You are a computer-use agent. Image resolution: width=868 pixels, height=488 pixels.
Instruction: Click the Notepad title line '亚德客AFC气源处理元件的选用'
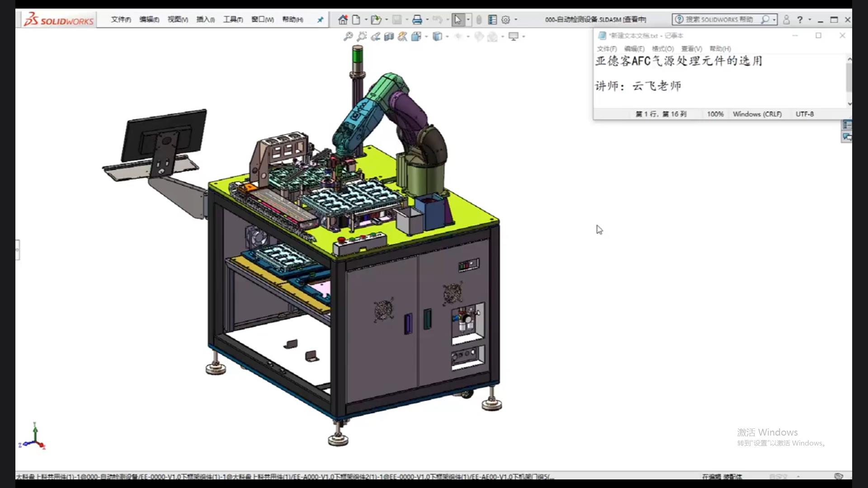click(679, 61)
